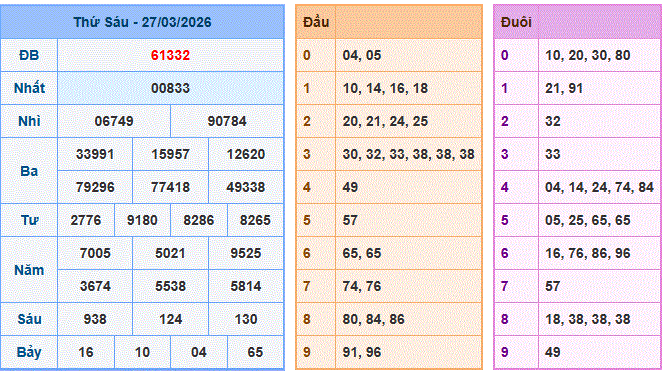Click Bảy prize number 04
Image resolution: width=666 pixels, height=373 pixels.
click(x=199, y=353)
